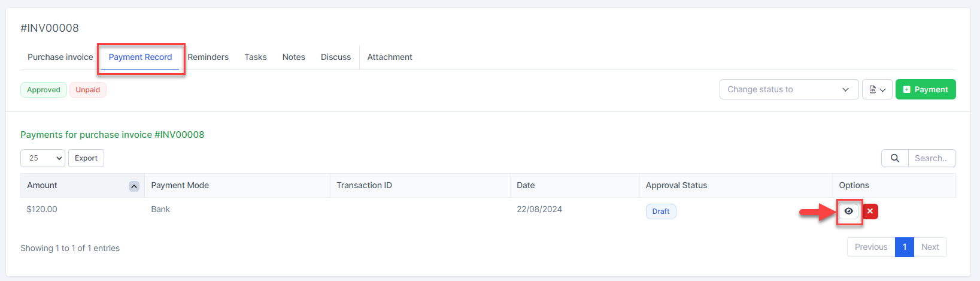Go to page 1 in pagination
The image size is (980, 281).
(x=904, y=247)
